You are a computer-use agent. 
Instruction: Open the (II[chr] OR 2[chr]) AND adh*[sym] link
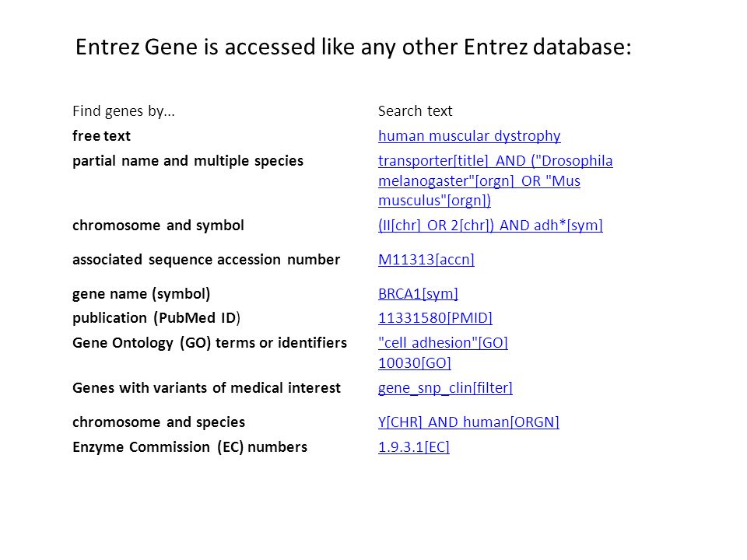[490, 226]
